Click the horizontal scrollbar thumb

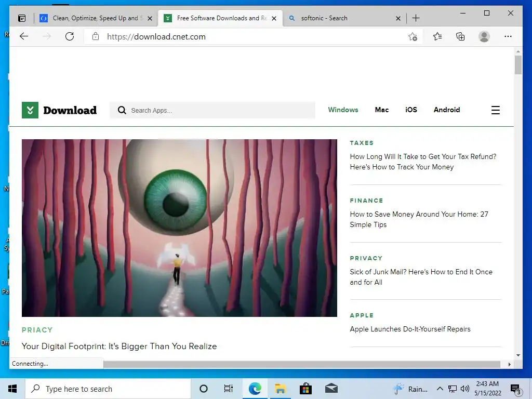pos(302,364)
